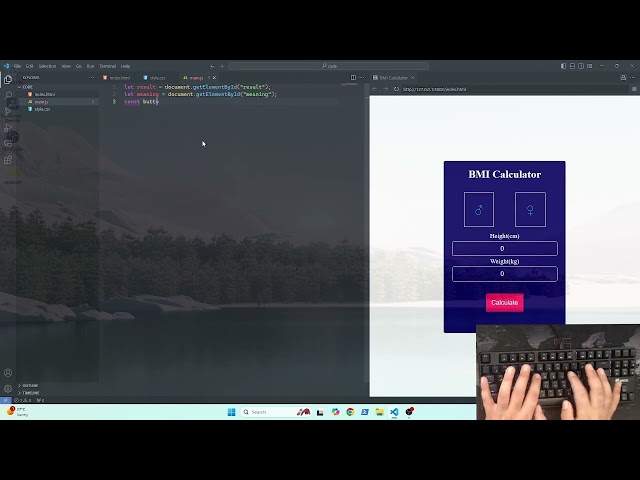Click the remote window indicator in status bar
This screenshot has width=640, height=480.
5,400
